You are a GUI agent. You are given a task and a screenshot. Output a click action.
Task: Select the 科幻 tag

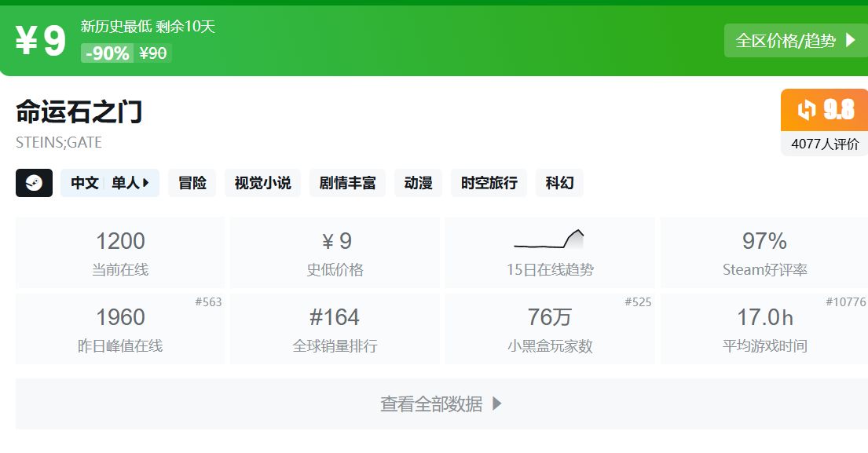click(559, 183)
